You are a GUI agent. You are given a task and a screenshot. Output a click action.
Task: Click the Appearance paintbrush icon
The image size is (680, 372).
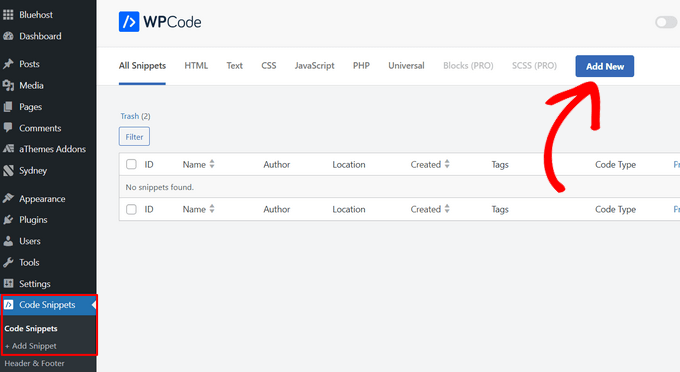(x=8, y=199)
